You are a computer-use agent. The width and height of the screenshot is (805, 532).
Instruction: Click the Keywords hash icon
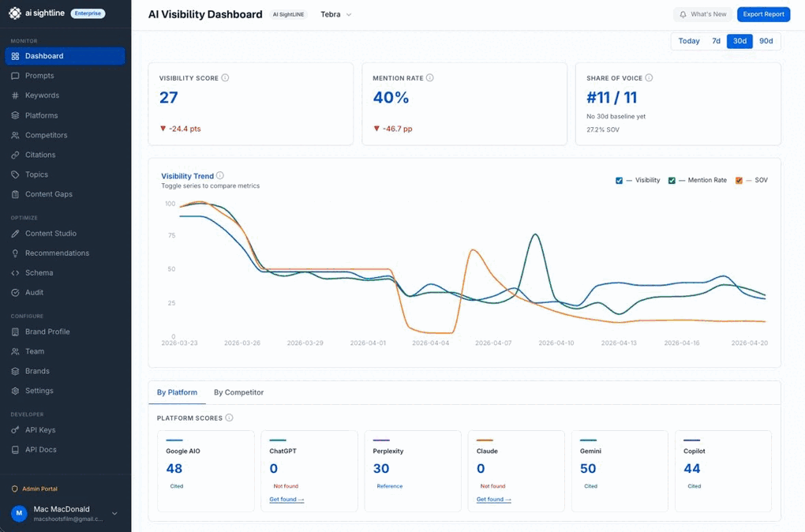[x=15, y=96]
